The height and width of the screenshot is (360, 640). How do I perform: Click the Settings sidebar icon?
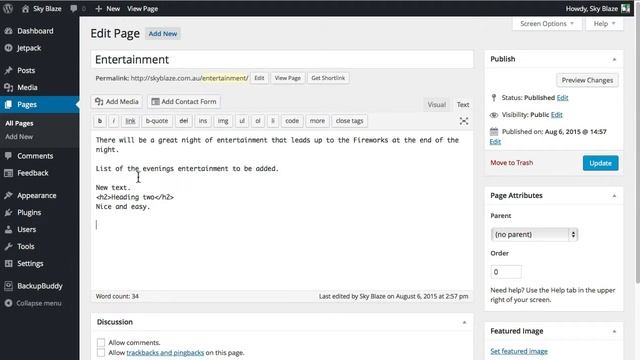9,264
